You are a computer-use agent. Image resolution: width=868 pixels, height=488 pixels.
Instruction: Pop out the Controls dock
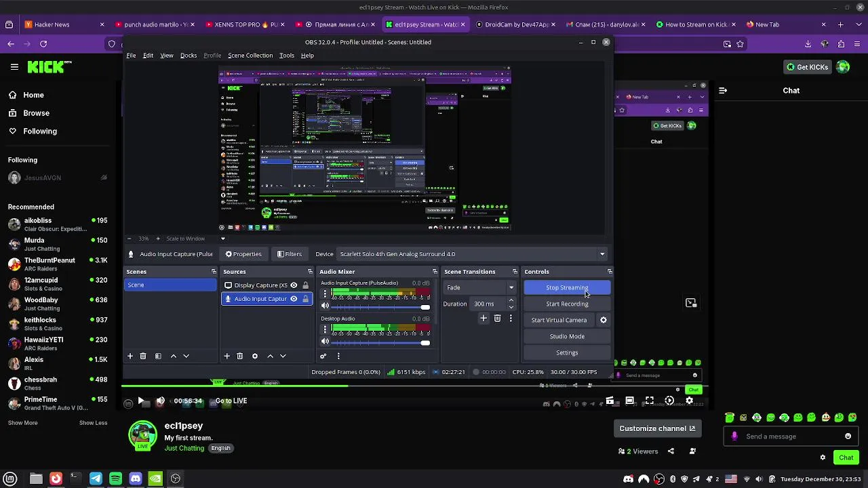coord(610,272)
